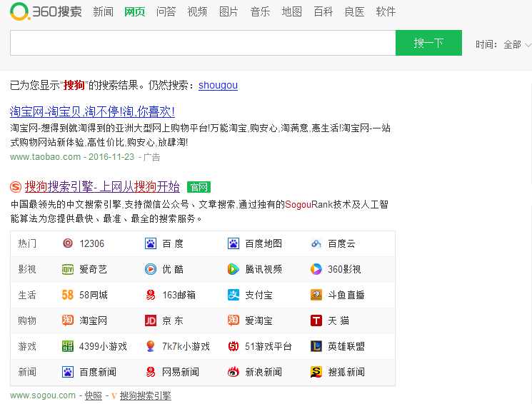Click the www.taobao.com URL text
The width and height of the screenshot is (532, 404).
[x=46, y=157]
